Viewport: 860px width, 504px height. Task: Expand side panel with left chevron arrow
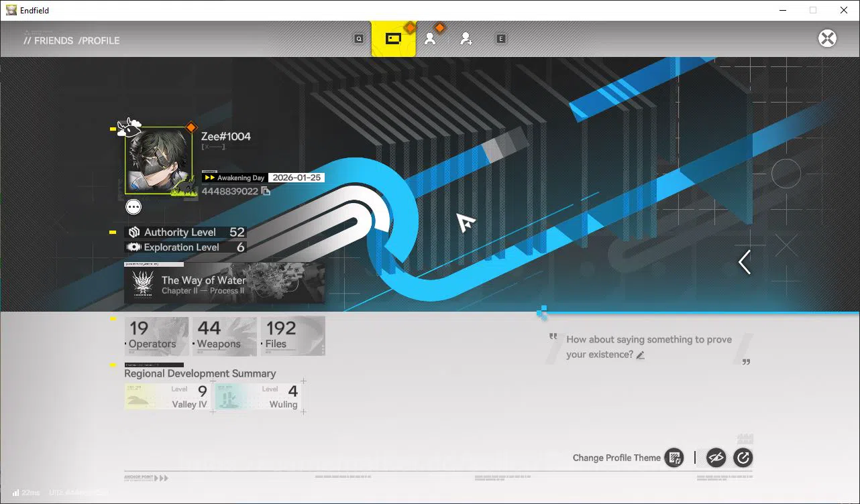745,262
